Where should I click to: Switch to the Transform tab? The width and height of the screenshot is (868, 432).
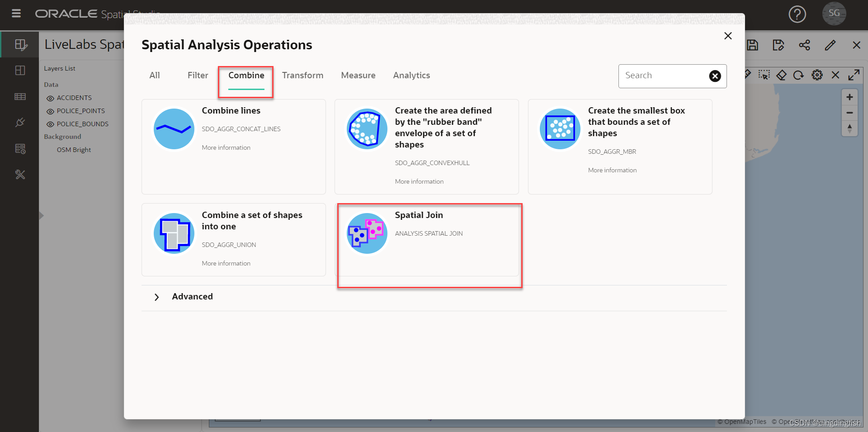[303, 76]
